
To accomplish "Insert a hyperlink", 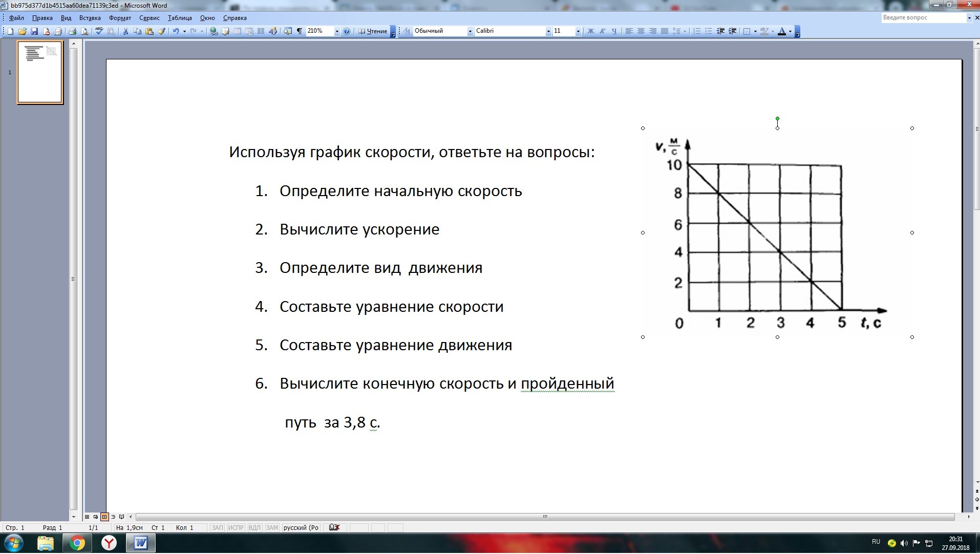I will (x=214, y=31).
